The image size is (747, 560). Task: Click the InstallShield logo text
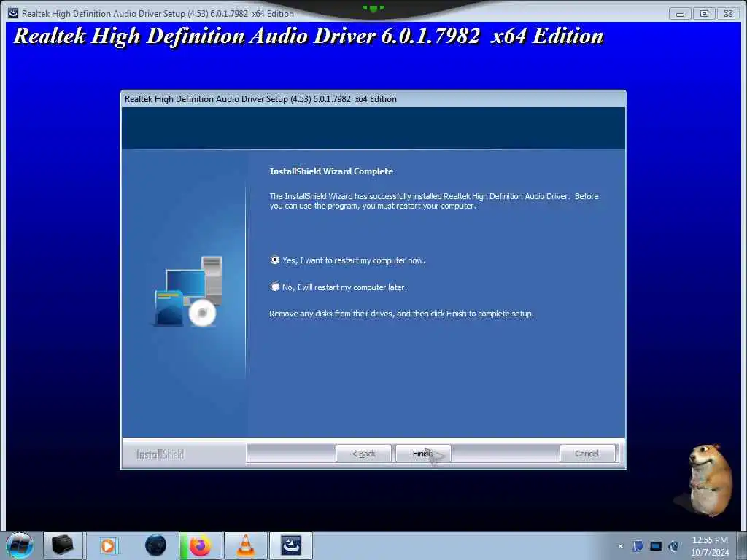point(160,454)
